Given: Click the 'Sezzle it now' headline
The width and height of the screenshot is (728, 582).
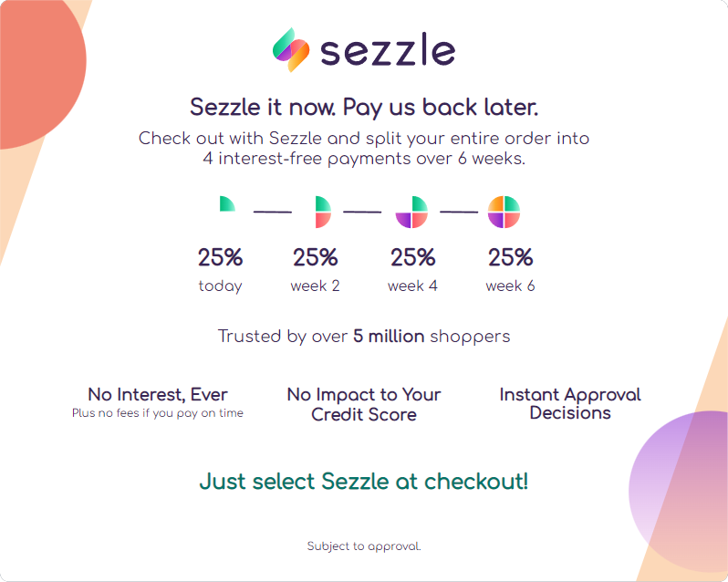Looking at the screenshot, I should 364,107.
